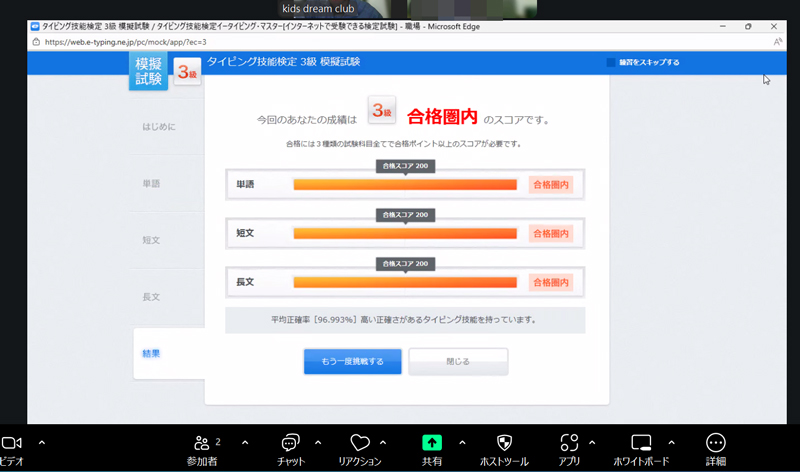Close the Edge window
The width and height of the screenshot is (800, 472).
[x=773, y=26]
